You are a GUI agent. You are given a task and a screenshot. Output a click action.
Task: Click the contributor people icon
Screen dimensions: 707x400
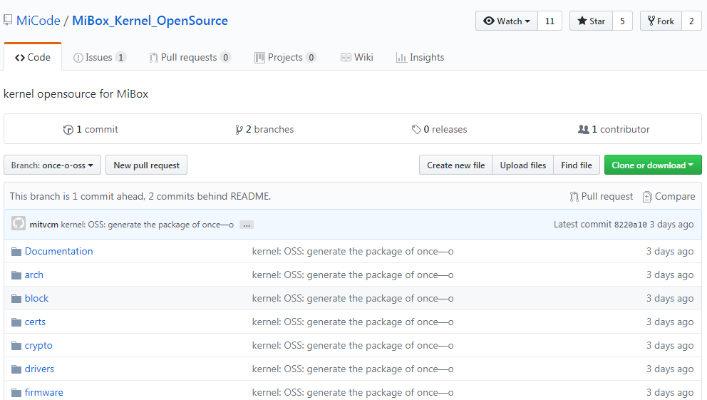point(583,130)
